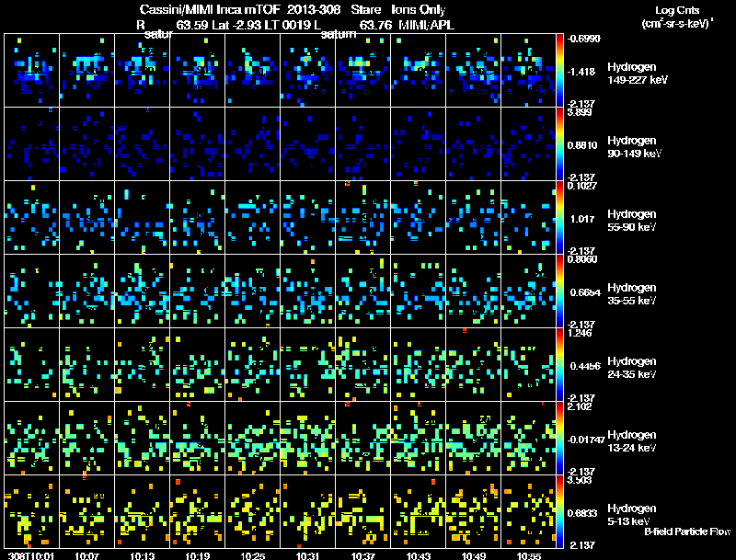Pick the Hydrogen 24-35 keV color scale

[559, 365]
